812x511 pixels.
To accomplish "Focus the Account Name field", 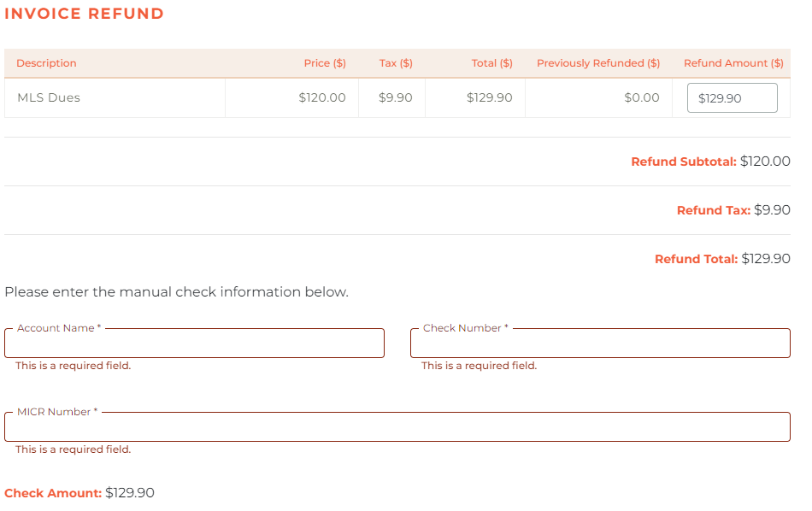I will (x=194, y=343).
